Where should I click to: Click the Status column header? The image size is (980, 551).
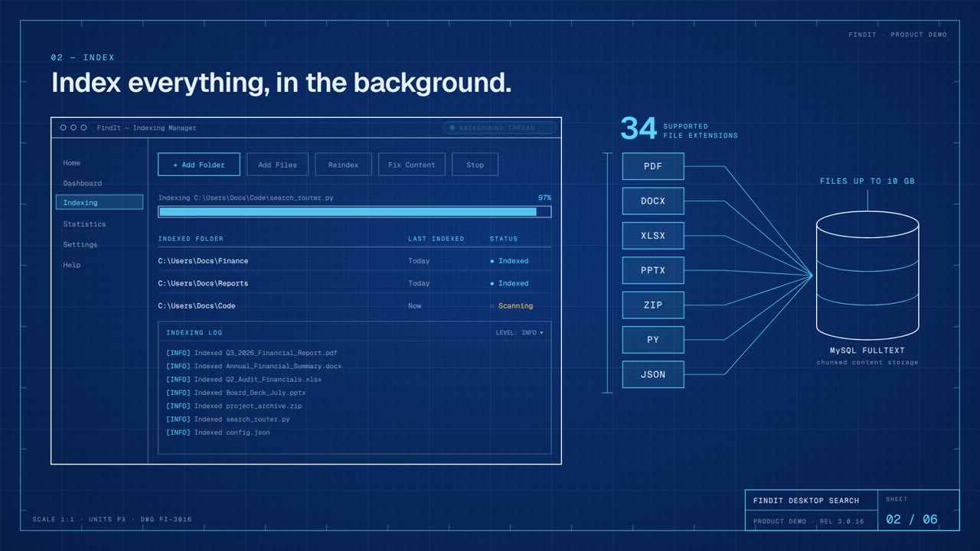504,239
